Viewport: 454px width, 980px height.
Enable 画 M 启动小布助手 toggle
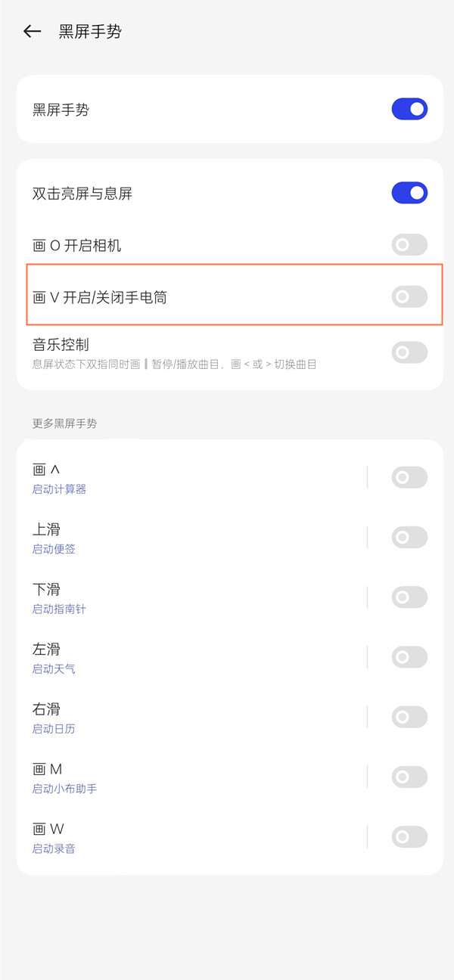click(x=409, y=777)
